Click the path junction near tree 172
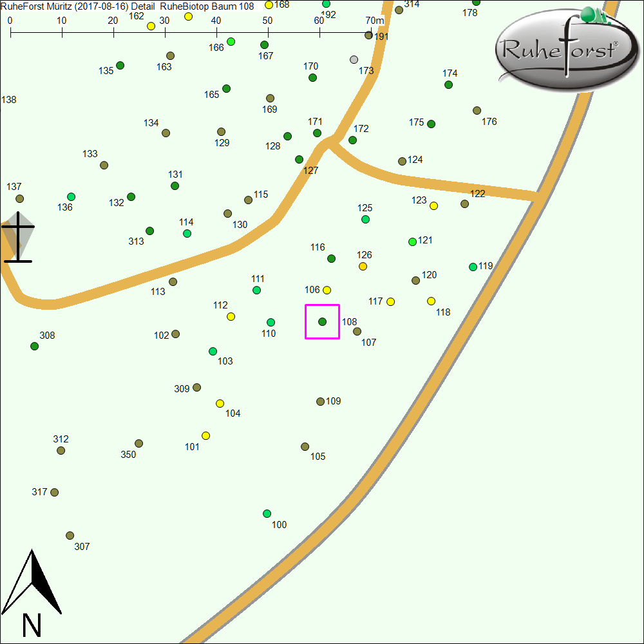 coord(330,142)
